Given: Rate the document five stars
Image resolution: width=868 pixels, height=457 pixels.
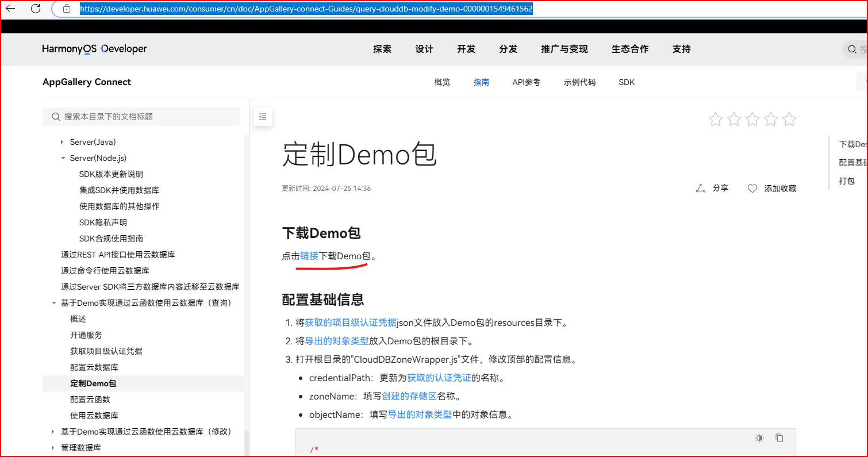Looking at the screenshot, I should 789,120.
